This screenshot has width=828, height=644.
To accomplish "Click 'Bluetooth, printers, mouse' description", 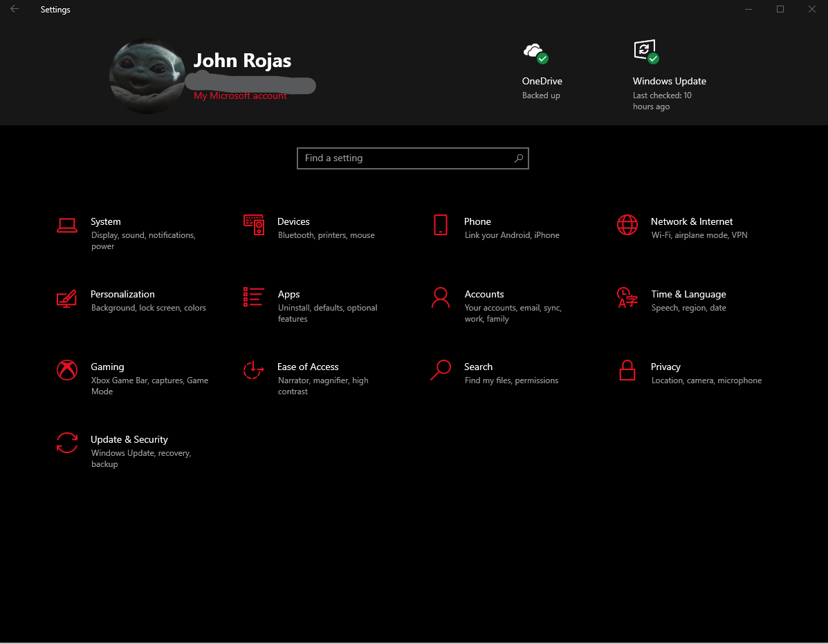I will tap(326, 235).
